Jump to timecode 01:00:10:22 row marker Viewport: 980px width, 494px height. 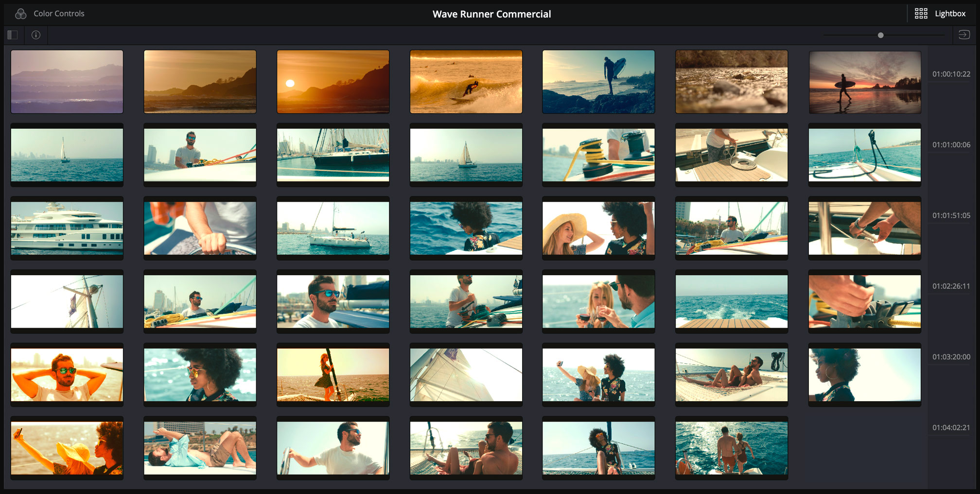951,74
